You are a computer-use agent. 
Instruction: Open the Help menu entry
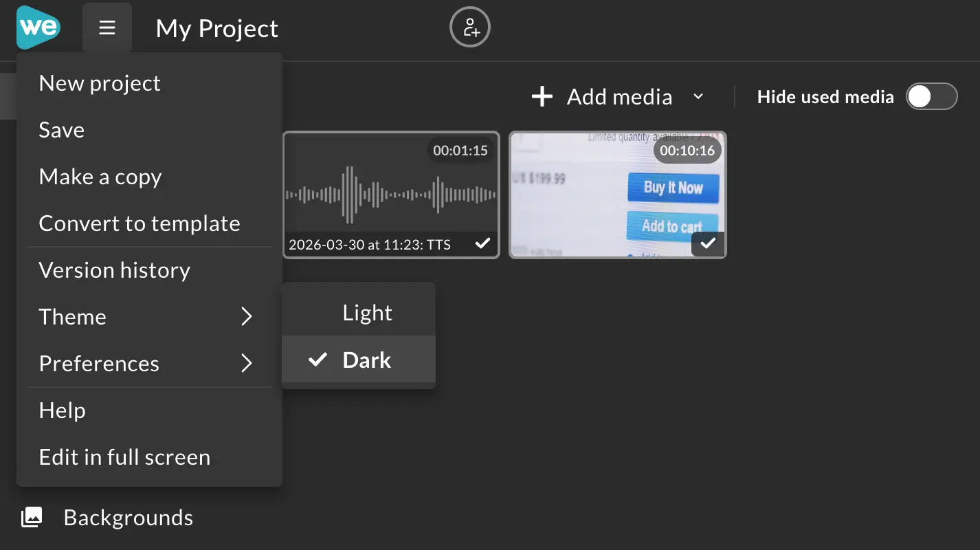pos(149,410)
